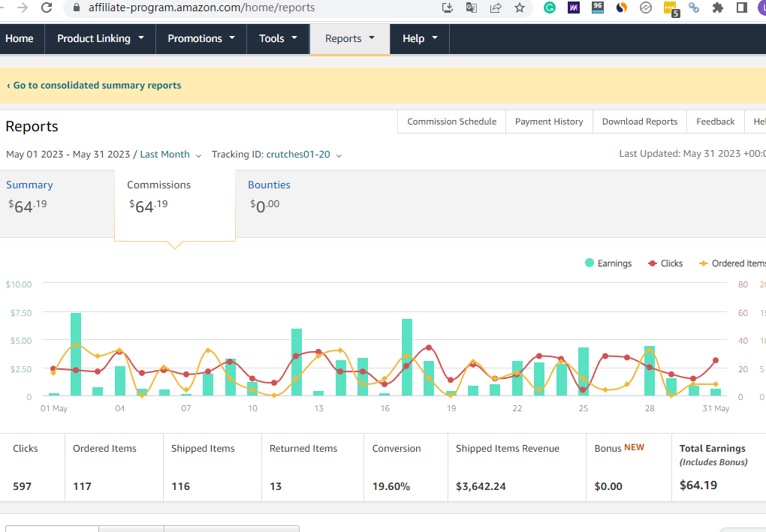Expand the Promotions dropdown arrow

click(232, 38)
